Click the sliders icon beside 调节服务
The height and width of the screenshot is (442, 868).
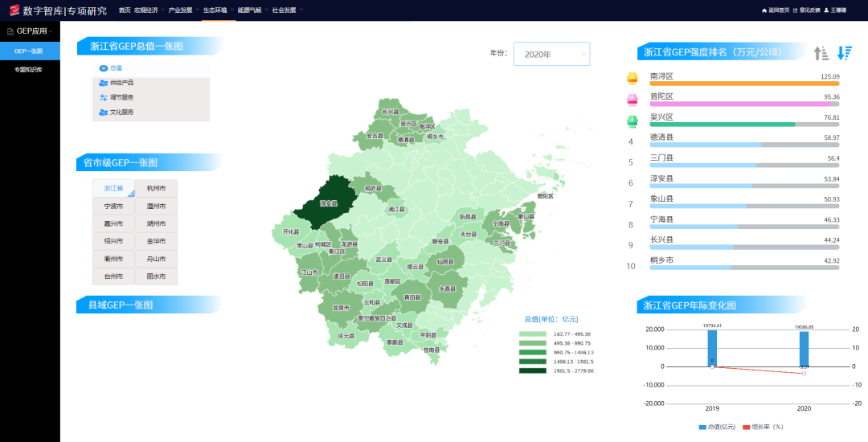(x=103, y=97)
